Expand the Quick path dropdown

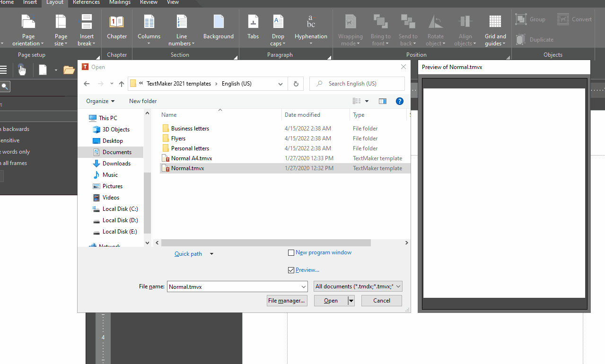coord(211,254)
